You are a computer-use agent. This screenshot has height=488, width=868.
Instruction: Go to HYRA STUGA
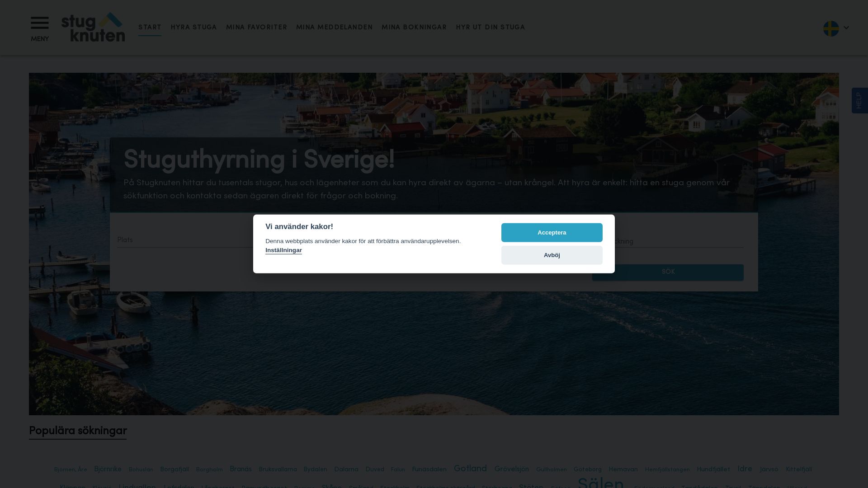[193, 28]
